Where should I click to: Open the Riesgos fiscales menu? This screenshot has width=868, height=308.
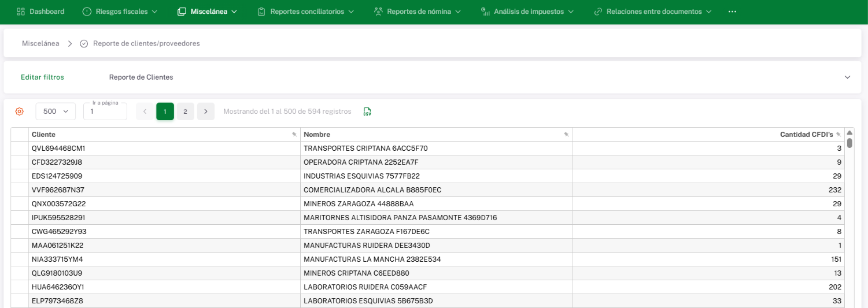[120, 12]
